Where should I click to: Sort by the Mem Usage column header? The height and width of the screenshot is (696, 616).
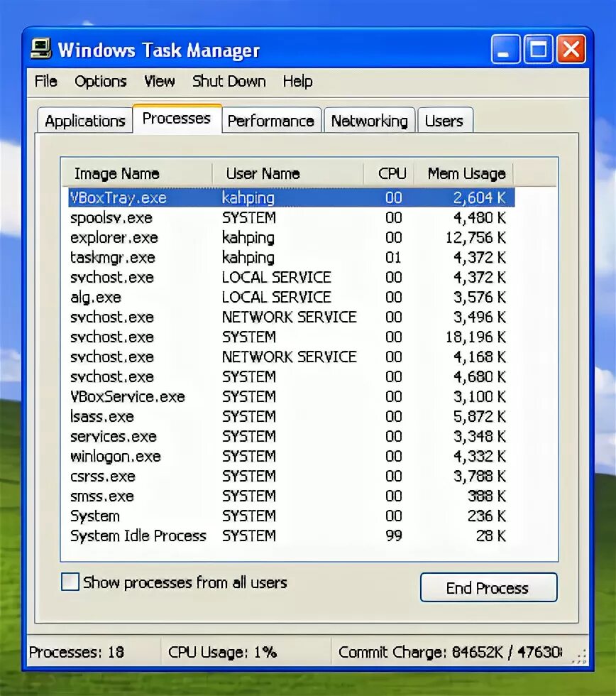463,173
